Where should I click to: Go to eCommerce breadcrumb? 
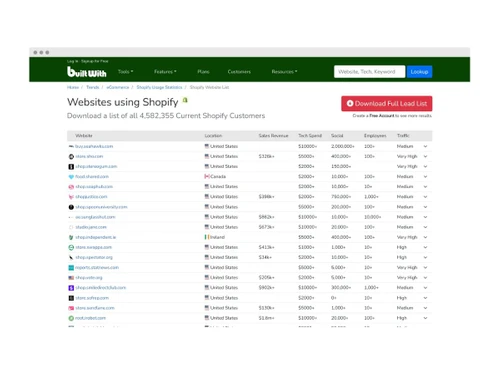(117, 87)
